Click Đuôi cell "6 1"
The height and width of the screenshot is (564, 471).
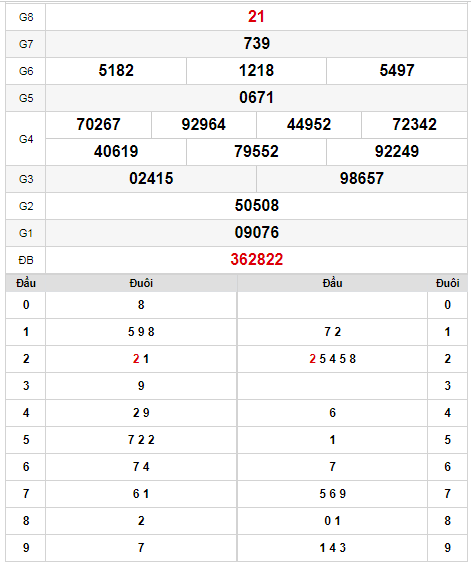[x=141, y=494]
